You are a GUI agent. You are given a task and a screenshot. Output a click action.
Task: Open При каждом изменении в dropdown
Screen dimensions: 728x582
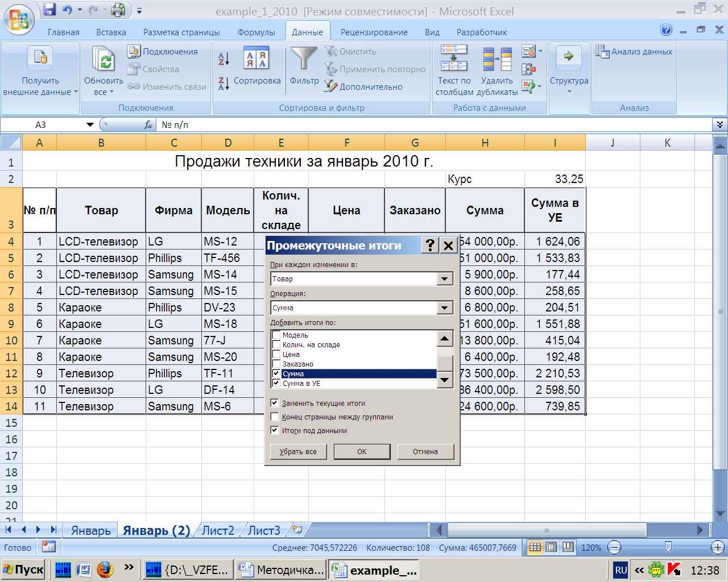coord(445,279)
